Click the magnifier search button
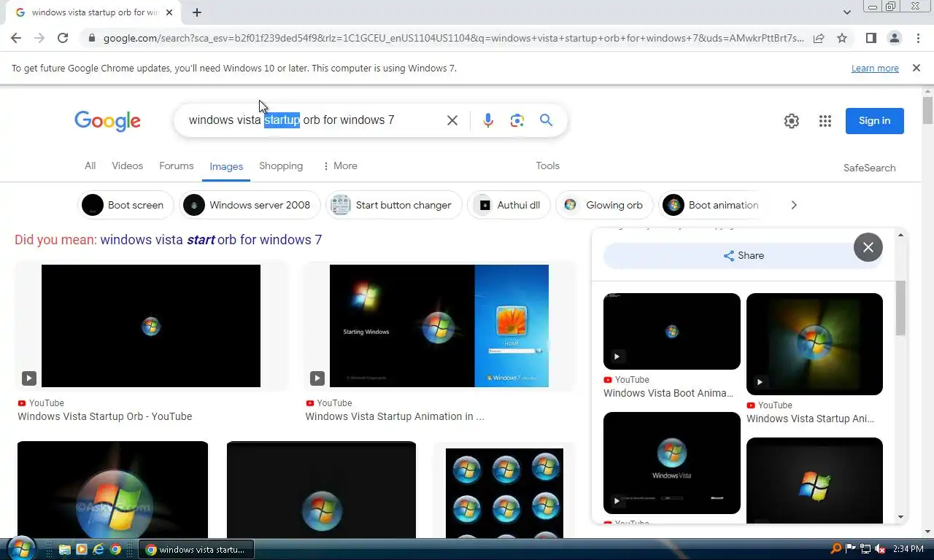Viewport: 934px width, 560px height. (546, 120)
